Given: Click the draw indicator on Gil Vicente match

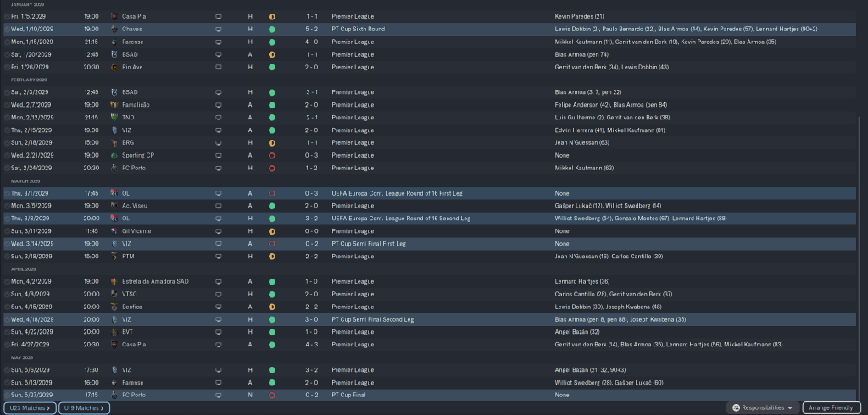Looking at the screenshot, I should (x=271, y=230).
